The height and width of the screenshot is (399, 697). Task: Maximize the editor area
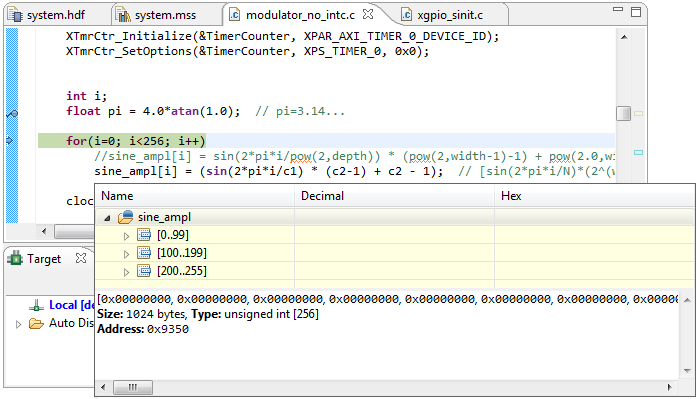coord(636,12)
